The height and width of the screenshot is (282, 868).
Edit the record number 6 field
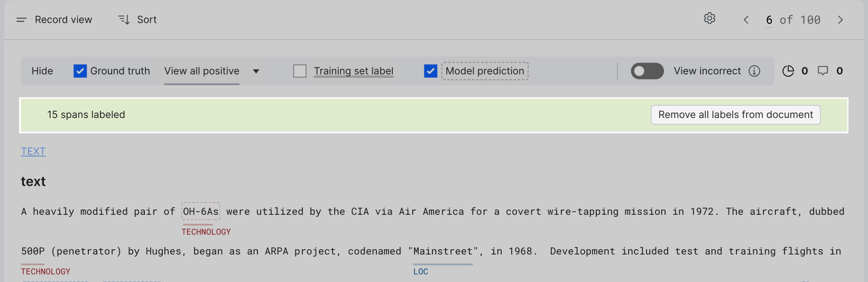pos(769,20)
